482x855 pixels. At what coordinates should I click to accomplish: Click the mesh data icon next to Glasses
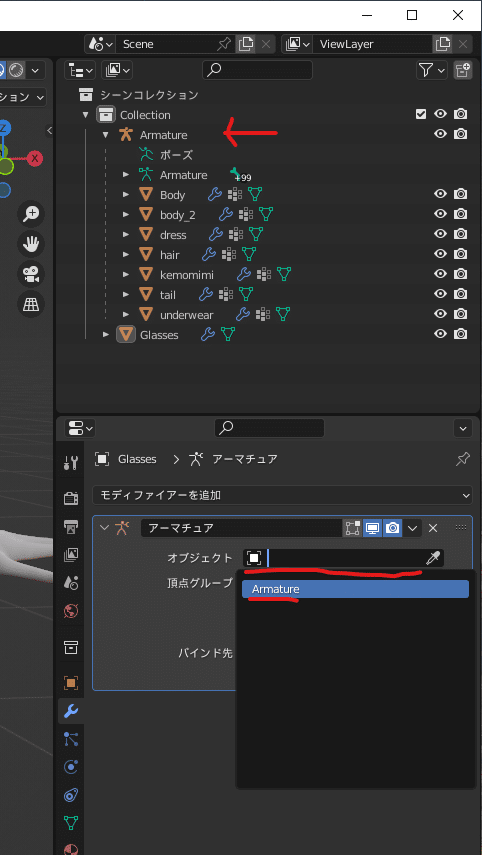(x=228, y=334)
